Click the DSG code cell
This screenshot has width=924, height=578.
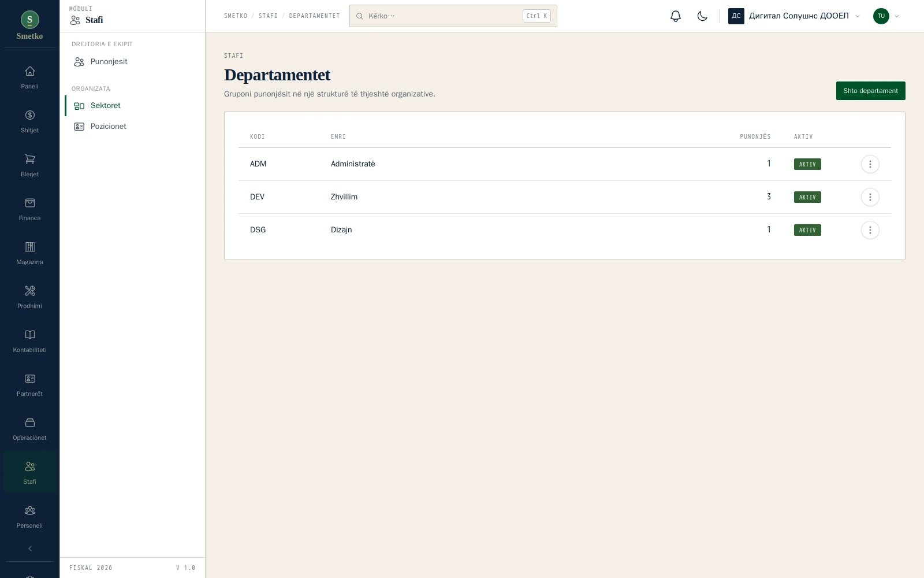click(x=258, y=230)
